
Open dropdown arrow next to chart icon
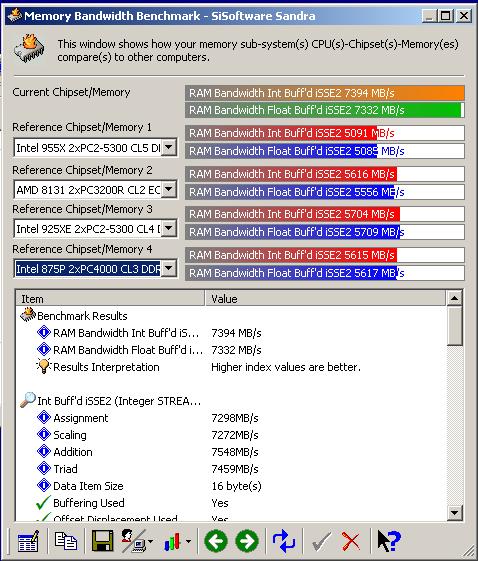[x=188, y=541]
